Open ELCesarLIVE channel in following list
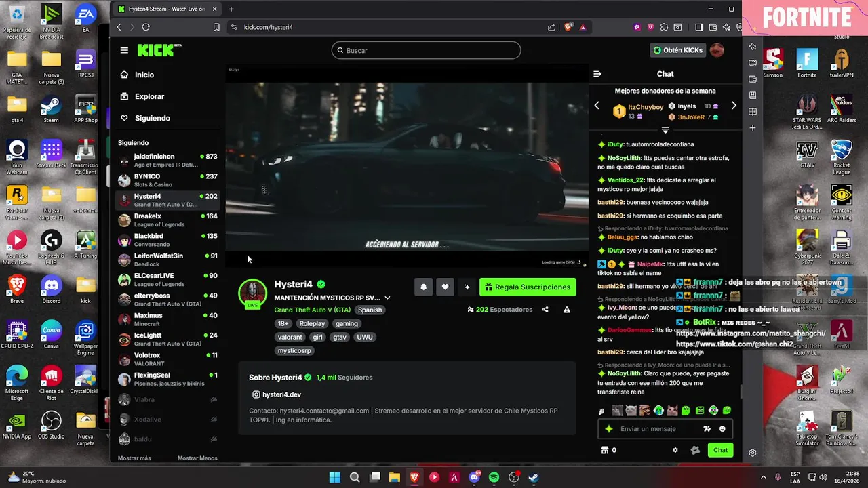The height and width of the screenshot is (488, 868). coord(167,280)
